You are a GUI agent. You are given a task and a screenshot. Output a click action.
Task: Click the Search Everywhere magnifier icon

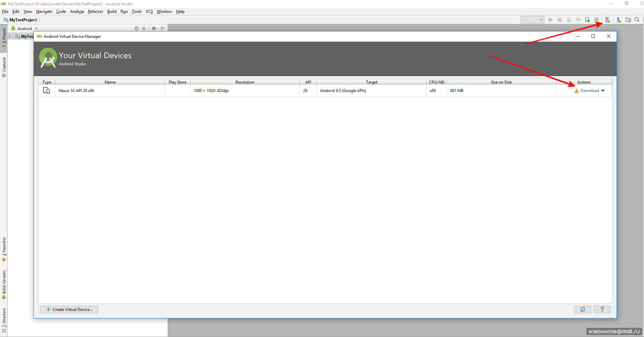coord(637,20)
